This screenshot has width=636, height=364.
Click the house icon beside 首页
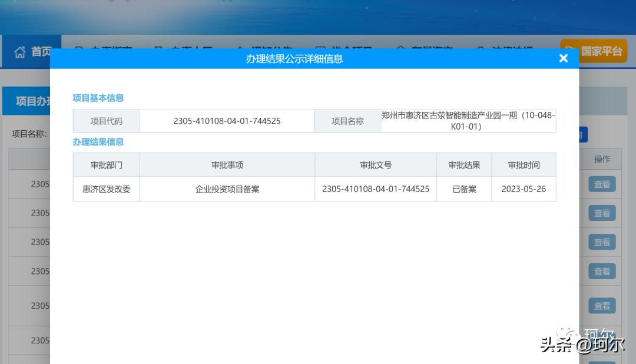tap(18, 51)
